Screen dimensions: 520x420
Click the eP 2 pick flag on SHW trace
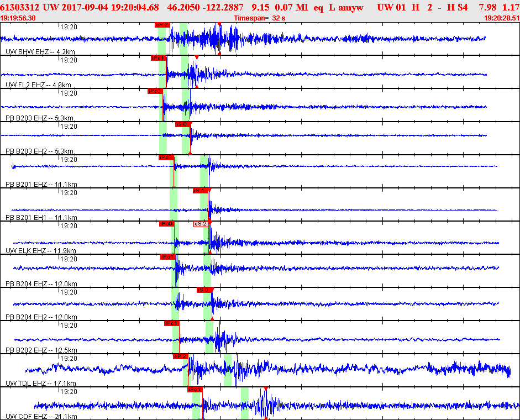pos(162,25)
